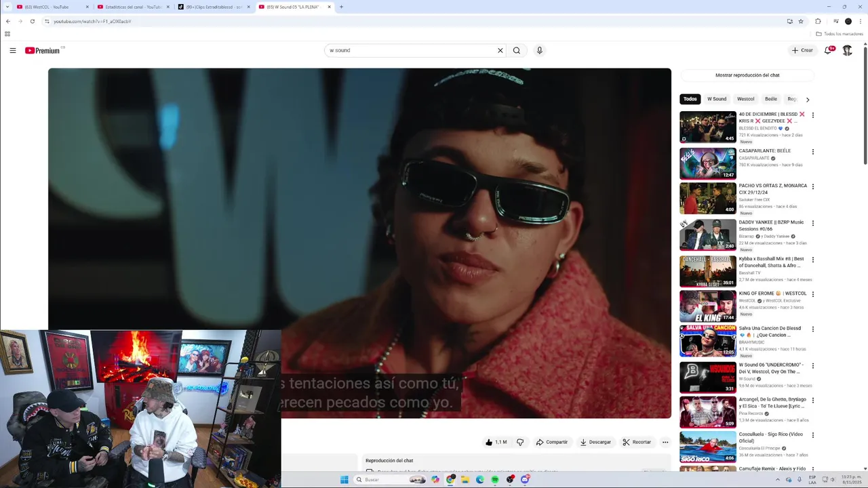Like the video (1,1 M)

pyautogui.click(x=496, y=442)
